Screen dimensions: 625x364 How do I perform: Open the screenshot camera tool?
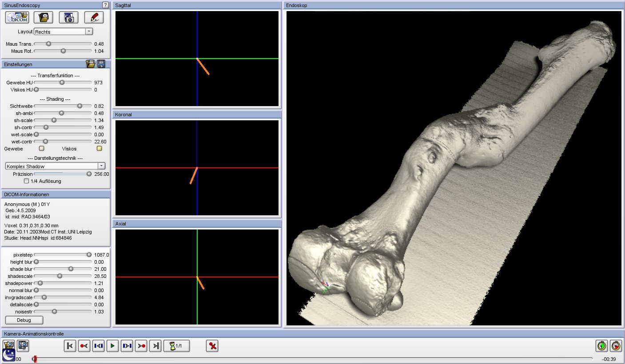tap(68, 18)
